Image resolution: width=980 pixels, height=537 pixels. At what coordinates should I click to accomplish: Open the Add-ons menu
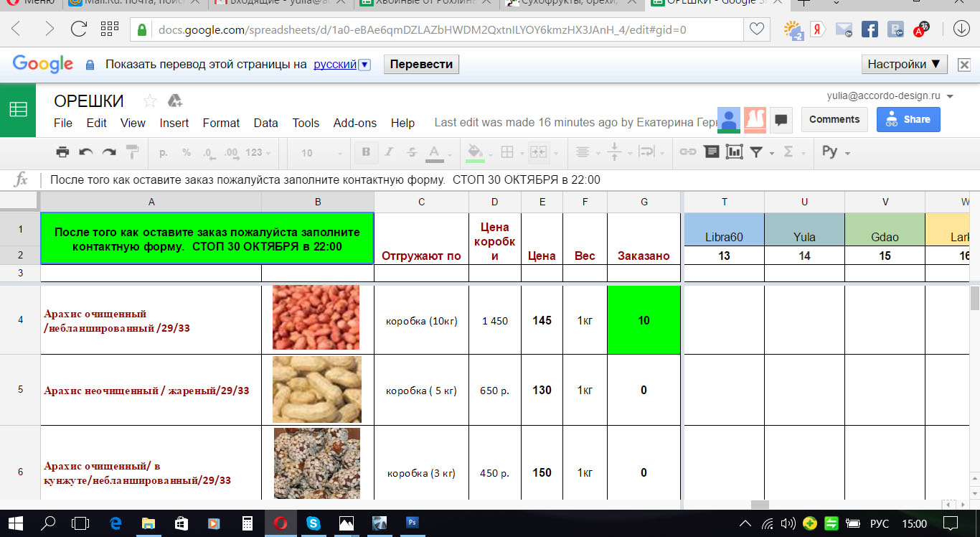[x=354, y=123]
